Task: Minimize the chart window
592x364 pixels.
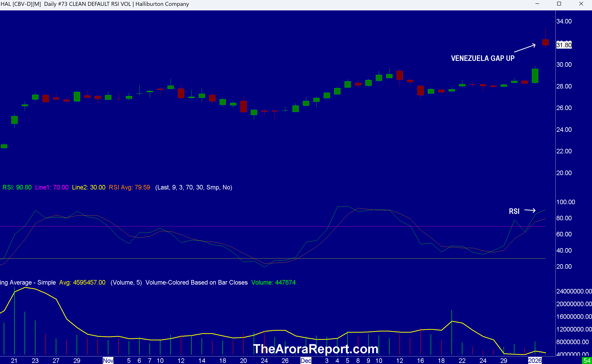Action: [x=537, y=4]
